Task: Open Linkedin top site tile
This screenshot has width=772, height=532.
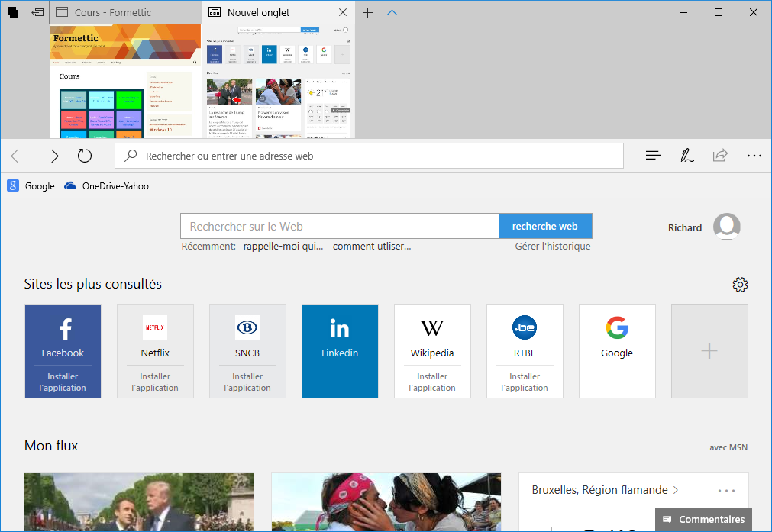Action: 341,351
